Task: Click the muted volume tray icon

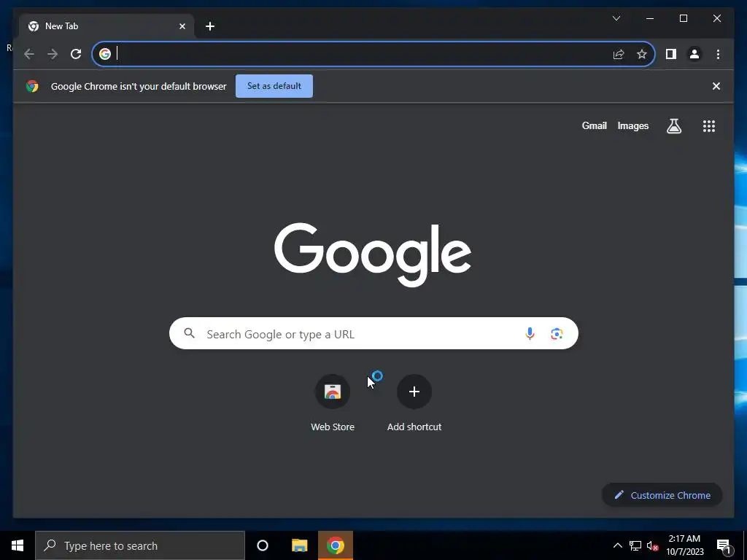Action: (x=652, y=545)
